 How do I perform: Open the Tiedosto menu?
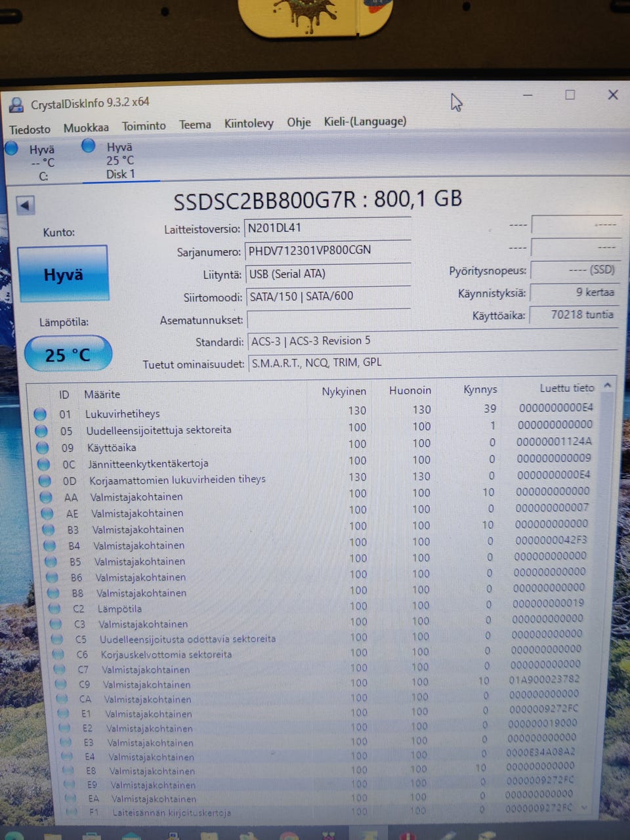(30, 129)
